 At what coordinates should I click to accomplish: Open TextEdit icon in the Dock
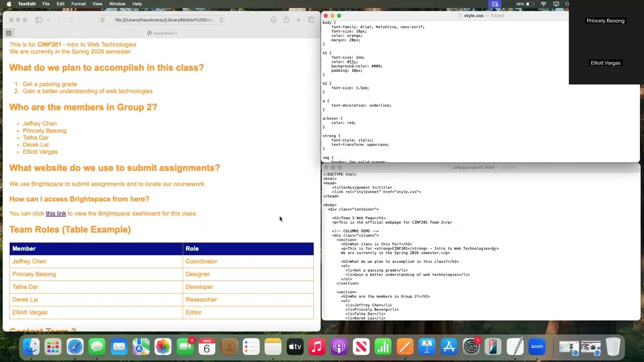point(515,346)
